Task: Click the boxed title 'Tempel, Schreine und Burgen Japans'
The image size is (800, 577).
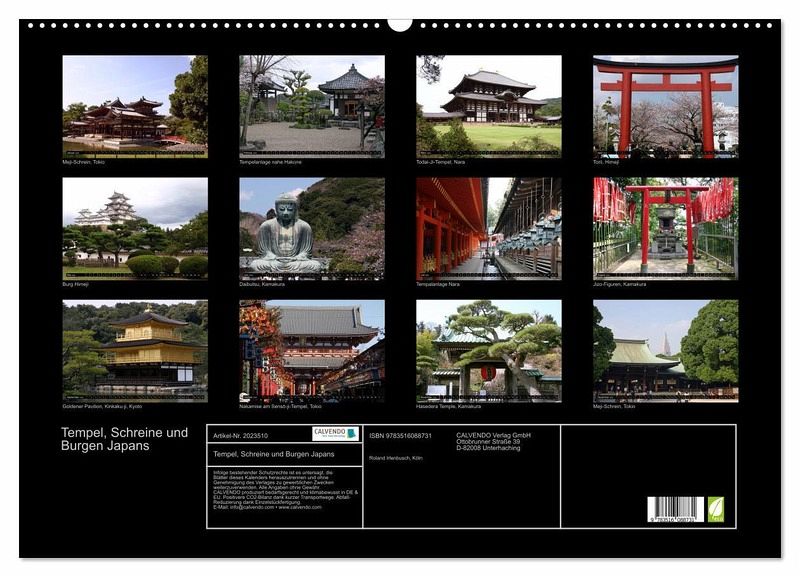Action: tap(274, 454)
